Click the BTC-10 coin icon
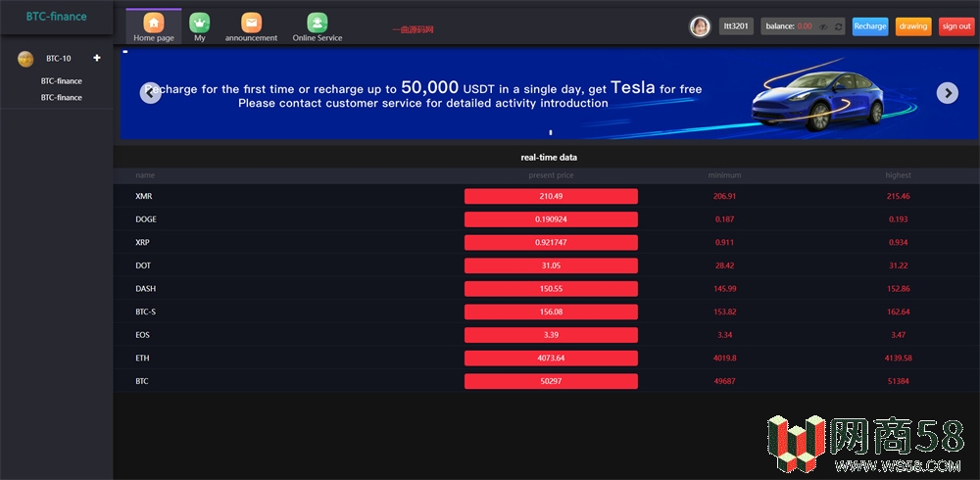This screenshot has height=480, width=980. (25, 59)
